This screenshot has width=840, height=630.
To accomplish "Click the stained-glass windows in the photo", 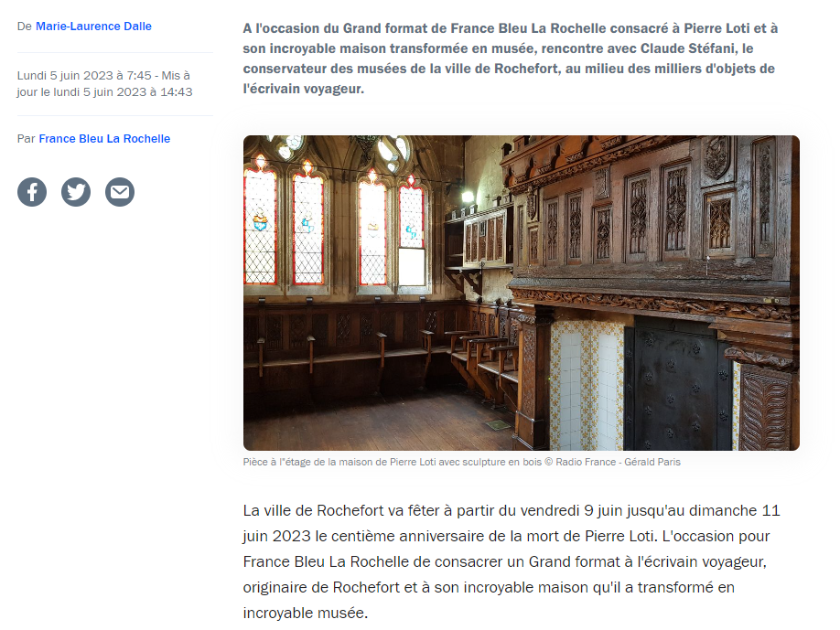I will click(335, 225).
